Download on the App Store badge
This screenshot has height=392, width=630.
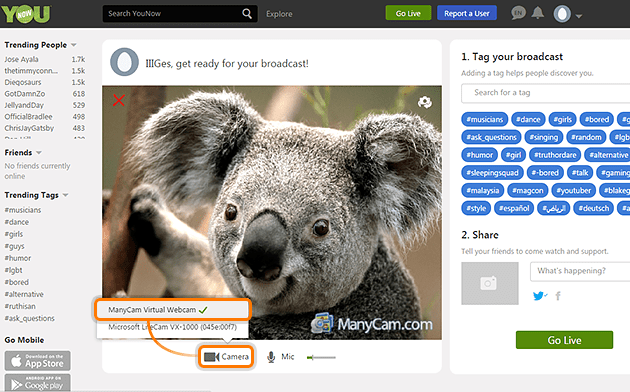[x=37, y=361]
